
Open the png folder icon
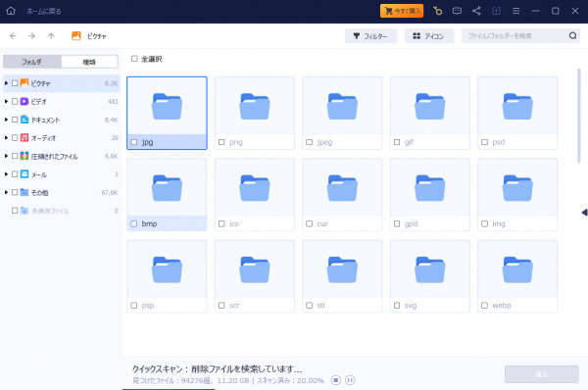tap(255, 107)
